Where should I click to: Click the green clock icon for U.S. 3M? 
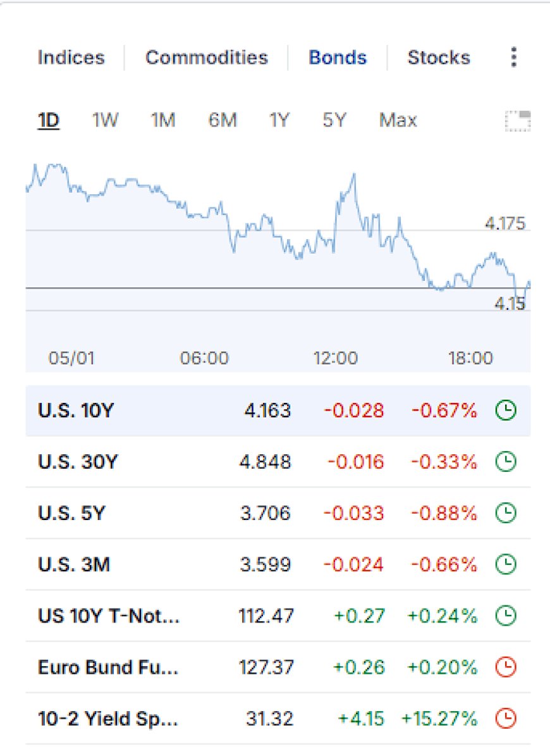click(x=506, y=564)
